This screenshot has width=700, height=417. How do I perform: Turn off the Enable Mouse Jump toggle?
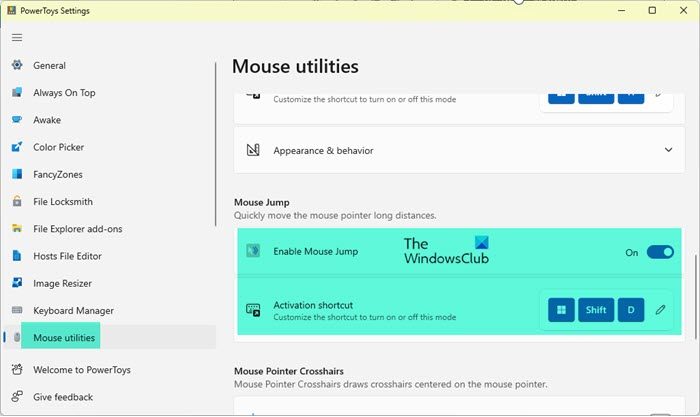(660, 252)
